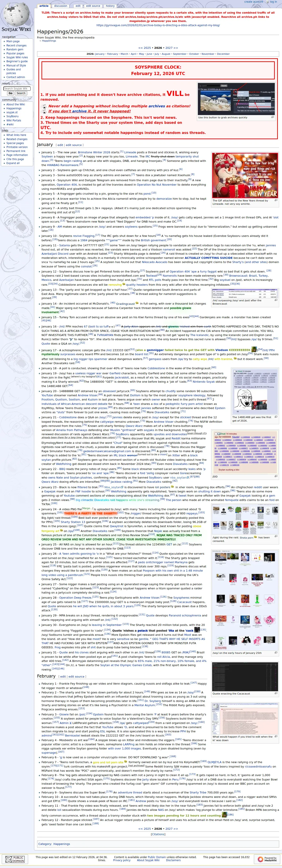Open Printable version tool link

click(17, 147)
